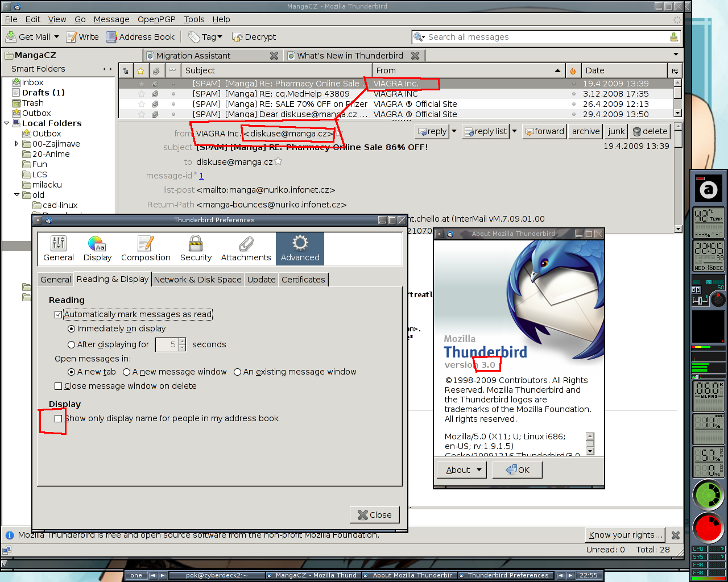
Task: Click the Search all messages field
Action: [x=546, y=37]
